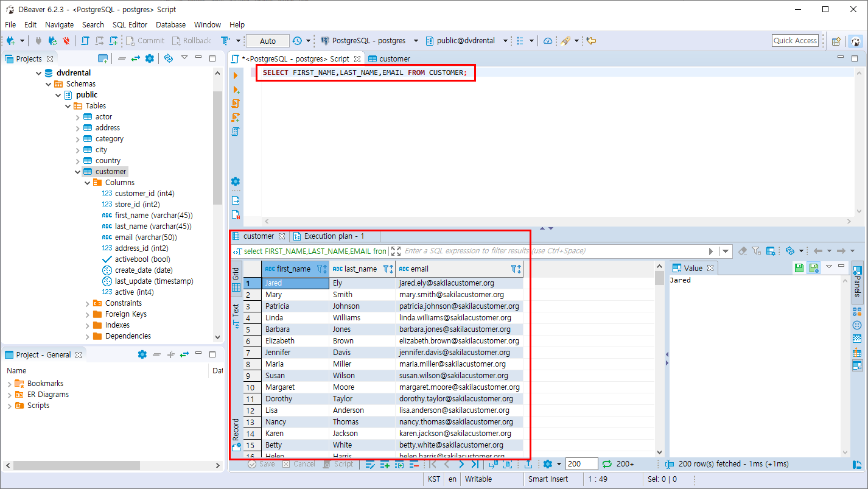Go to the next row in the results
The width and height of the screenshot is (868, 489).
click(461, 464)
